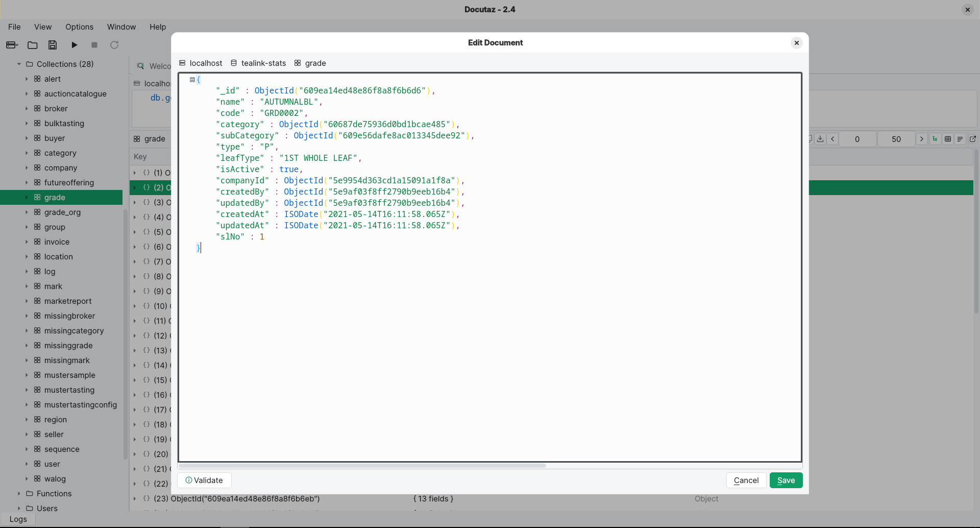
Task: Open the connection manager toolbar icon
Action: click(12, 45)
